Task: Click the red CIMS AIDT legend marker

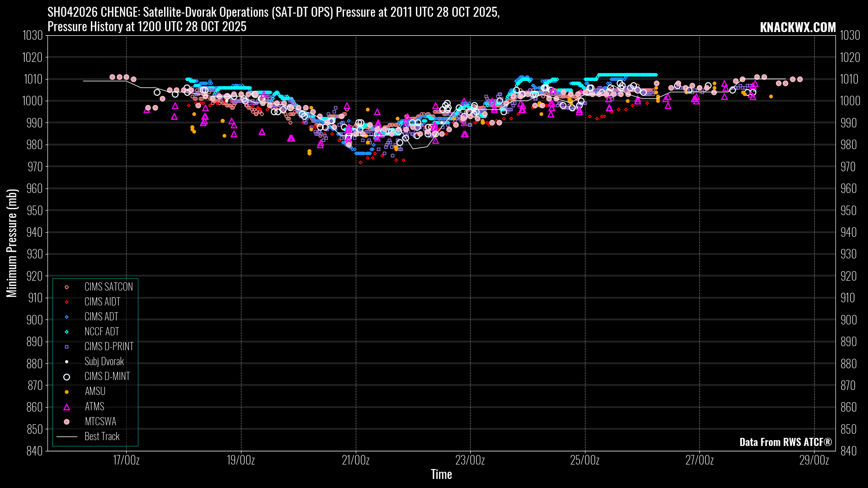Action: click(66, 302)
